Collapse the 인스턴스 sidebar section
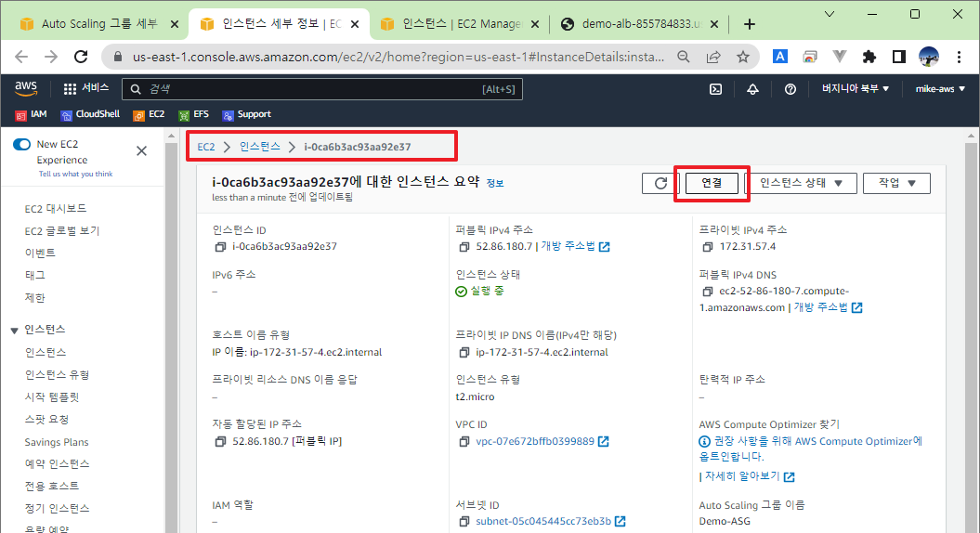 pyautogui.click(x=14, y=331)
